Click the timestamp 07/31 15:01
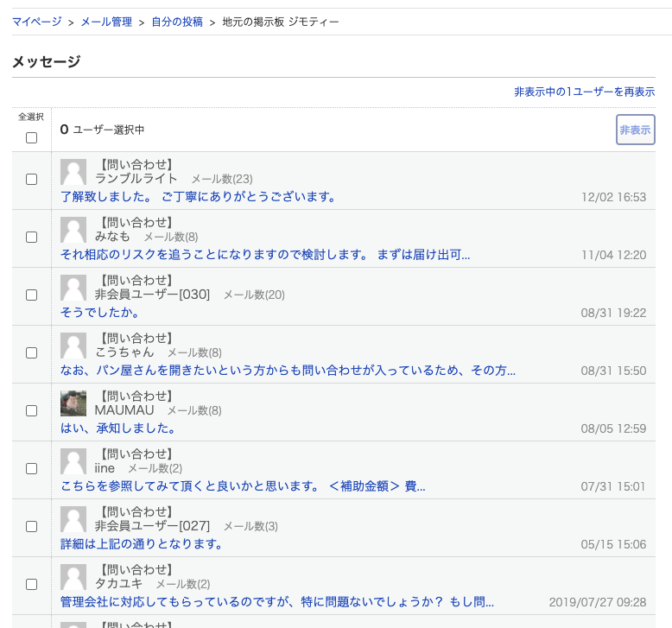Screen dimensions: 672x628 (x=613, y=486)
